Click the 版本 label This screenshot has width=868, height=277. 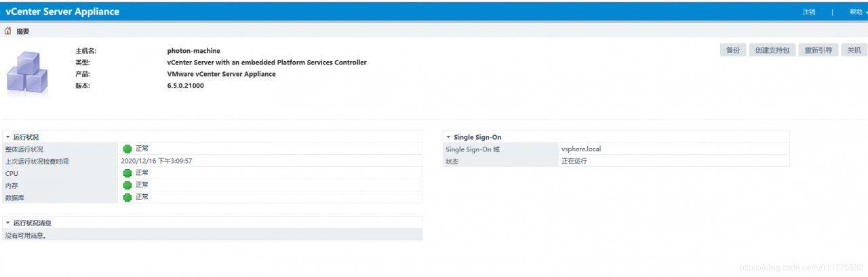click(83, 86)
